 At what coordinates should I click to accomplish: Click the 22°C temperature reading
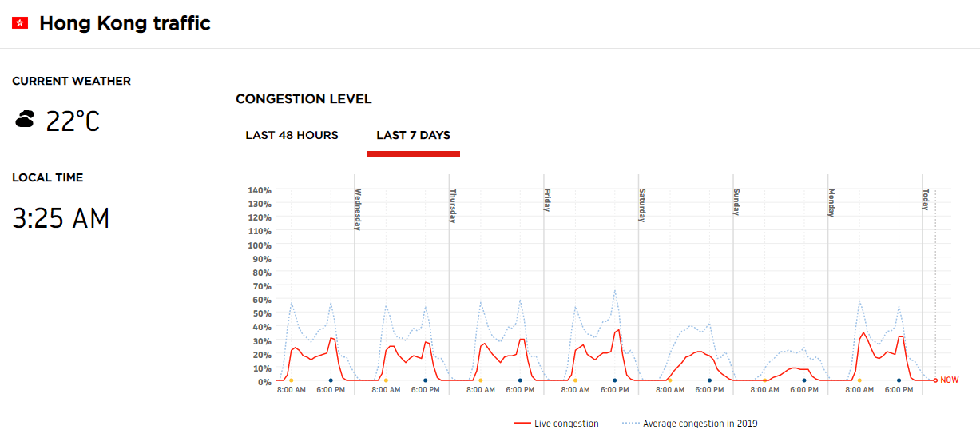pyautogui.click(x=73, y=121)
